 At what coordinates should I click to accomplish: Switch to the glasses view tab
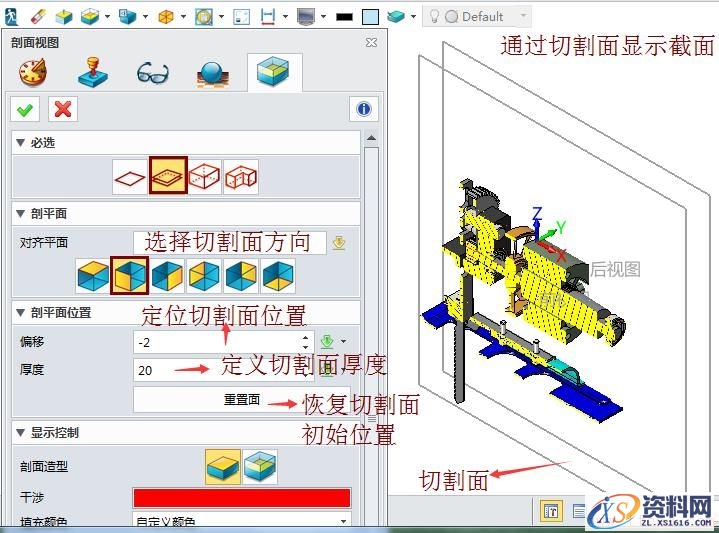[153, 73]
